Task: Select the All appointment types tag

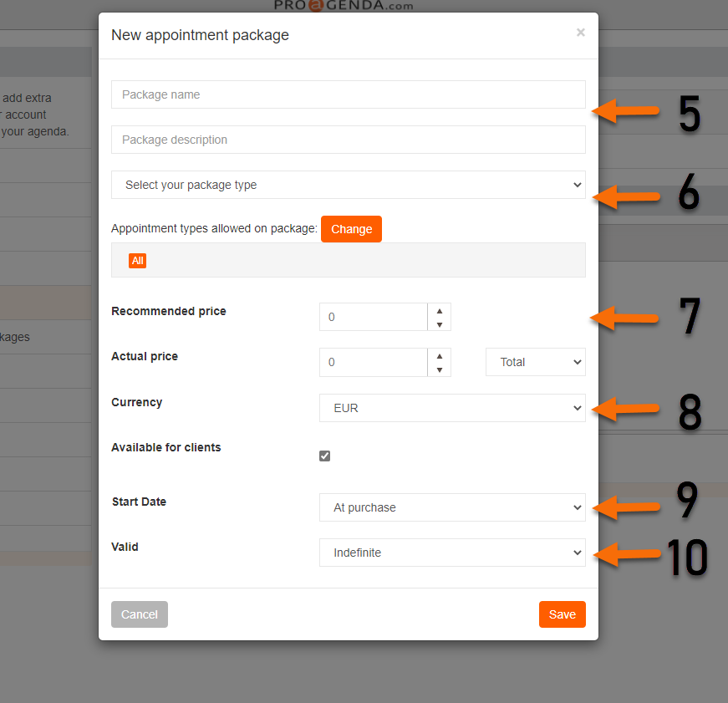Action: click(x=137, y=260)
